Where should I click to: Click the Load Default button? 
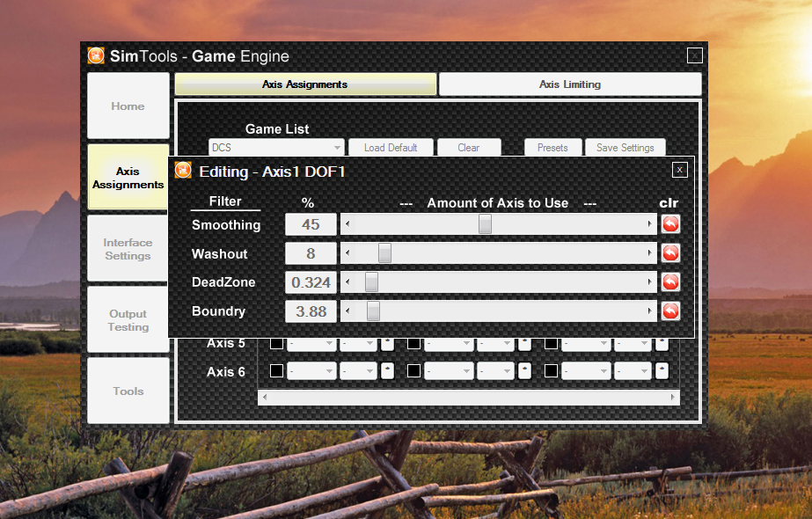point(391,148)
